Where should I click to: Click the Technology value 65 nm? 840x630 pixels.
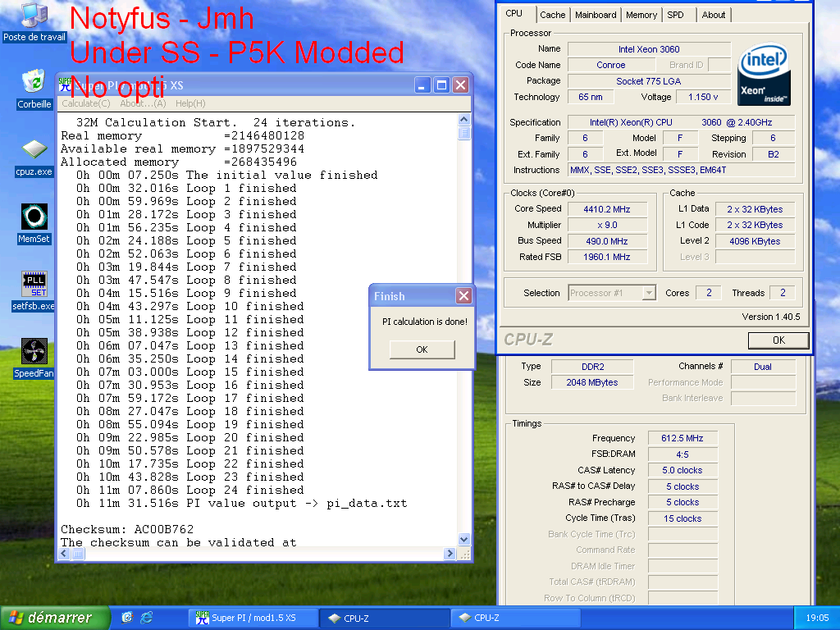point(591,97)
